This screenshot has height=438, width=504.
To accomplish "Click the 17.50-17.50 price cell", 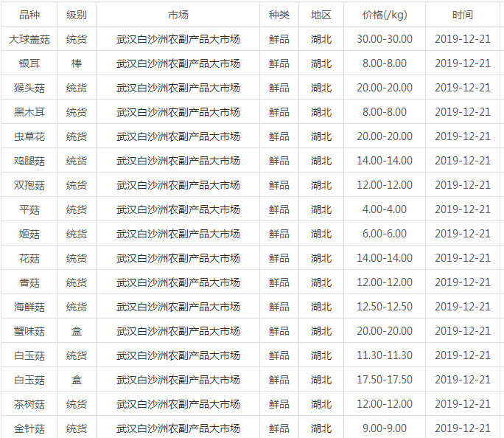I will [x=385, y=380].
